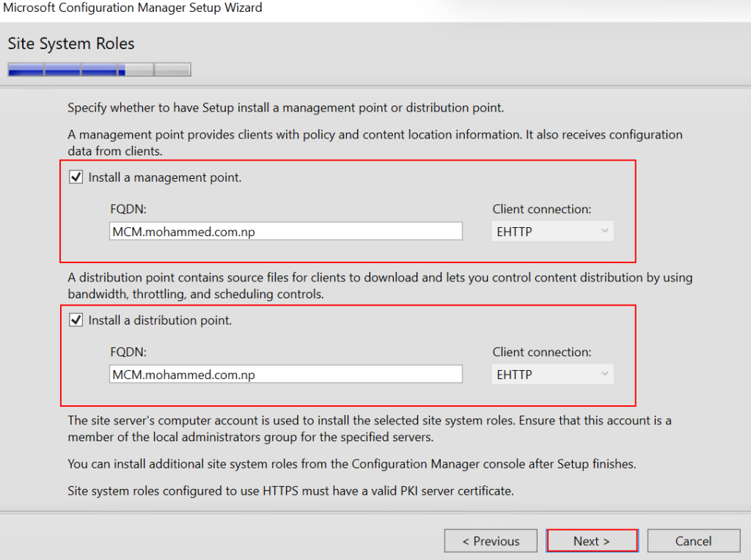Toggle the 'Install a management point' checkbox
This screenshot has height=560, width=751.
click(75, 177)
